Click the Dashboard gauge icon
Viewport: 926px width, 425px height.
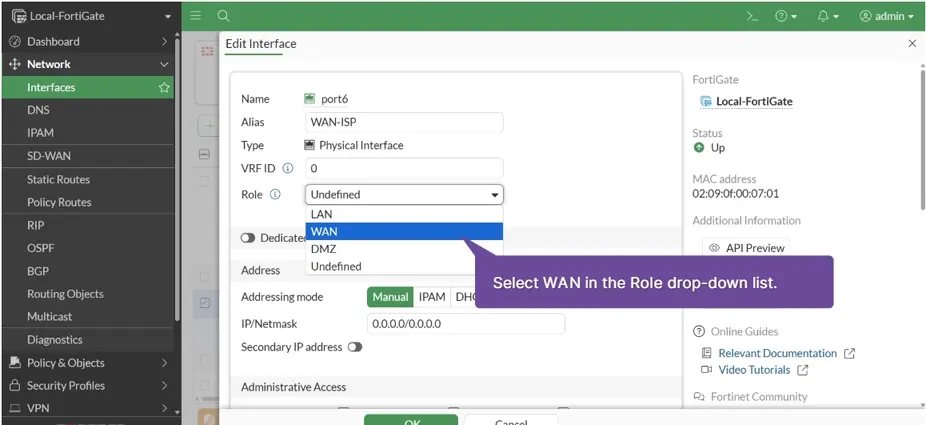15,42
